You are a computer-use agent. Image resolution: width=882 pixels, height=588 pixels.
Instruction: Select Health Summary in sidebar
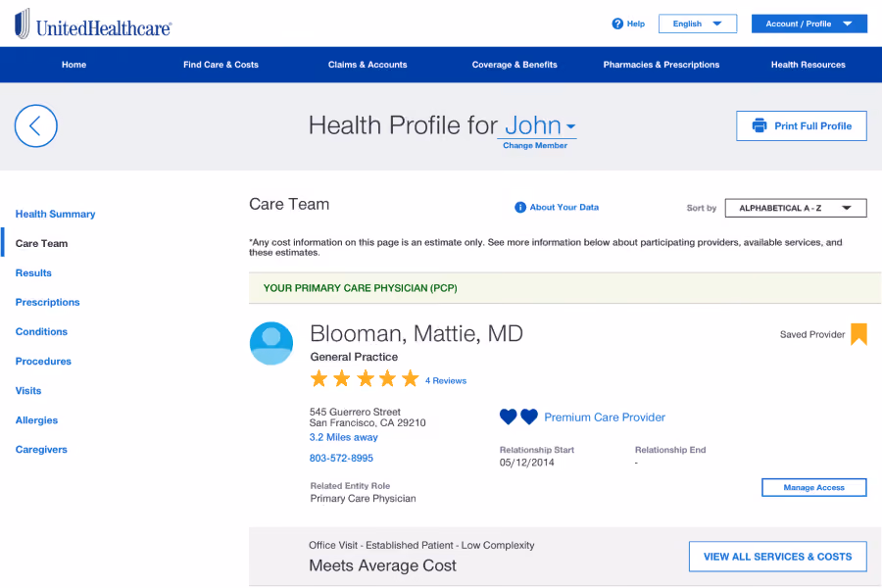(x=55, y=214)
